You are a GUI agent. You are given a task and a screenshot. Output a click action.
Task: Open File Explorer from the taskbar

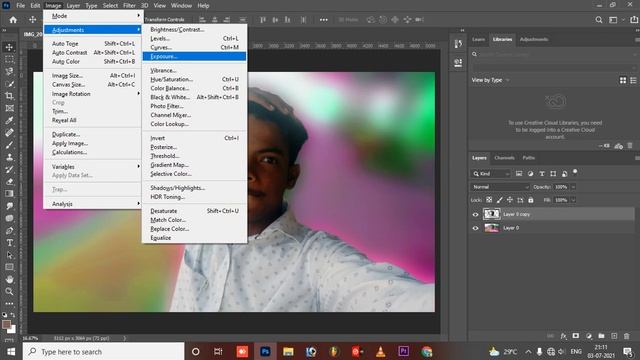click(288, 351)
